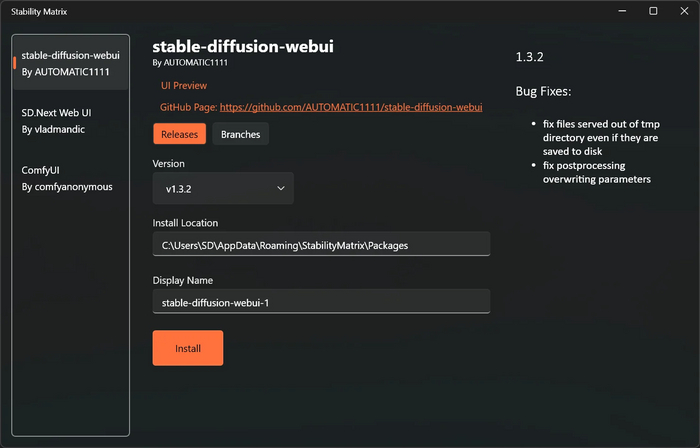The image size is (700, 448).
Task: Click the 1.3.2 release notes heading
Action: click(529, 56)
